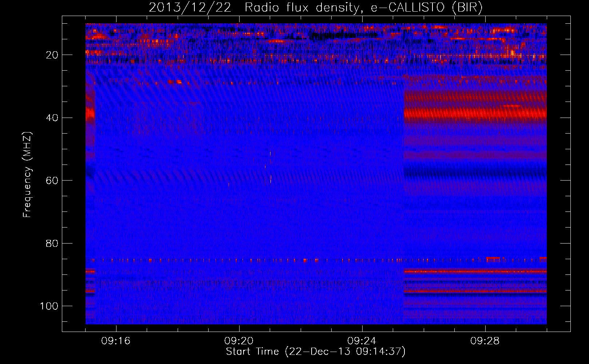Viewport: 589px width, 364px height.
Task: Click the bright red 40 MHz band after 09:25
Action: pos(475,114)
